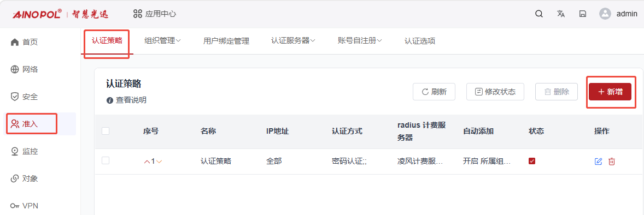The height and width of the screenshot is (215, 644).
Task: Delete the 认证策略 row using trash icon
Action: click(612, 162)
